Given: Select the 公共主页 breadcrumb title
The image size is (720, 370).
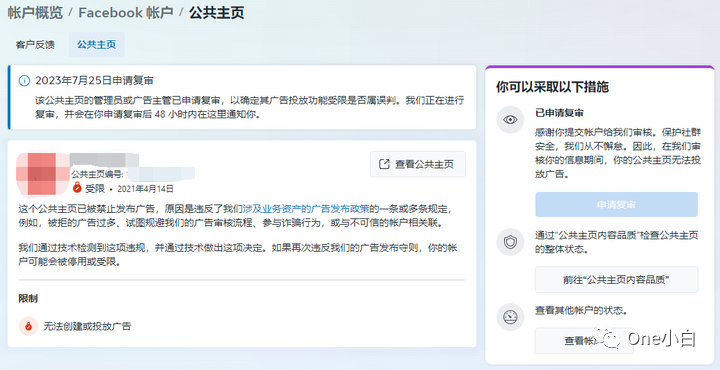Looking at the screenshot, I should 217,12.
